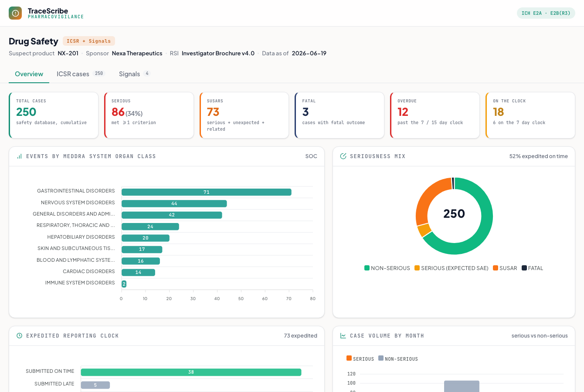Click the Cardiac Disorders bar showing 14
Image resolution: width=584 pixels, height=392 pixels.
pyautogui.click(x=138, y=272)
